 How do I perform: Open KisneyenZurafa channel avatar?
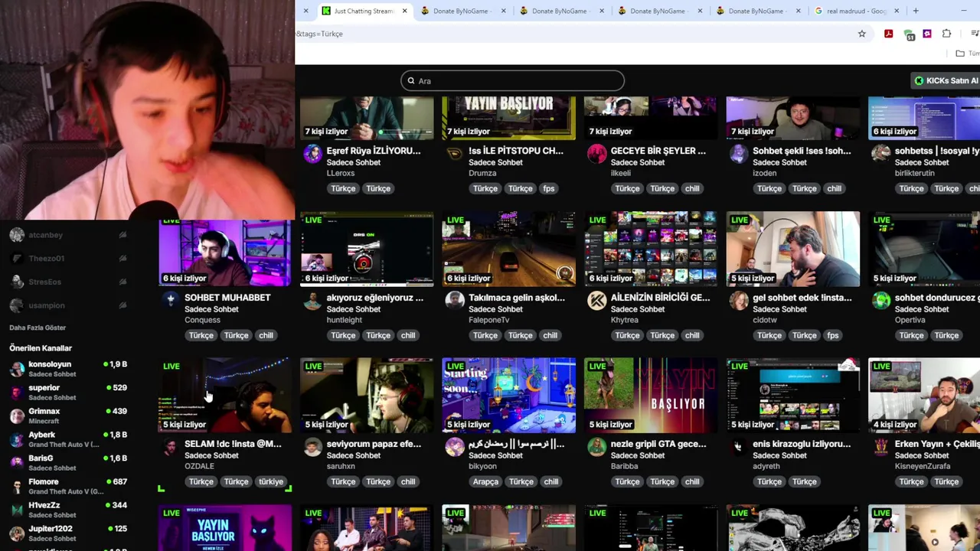[x=881, y=447]
